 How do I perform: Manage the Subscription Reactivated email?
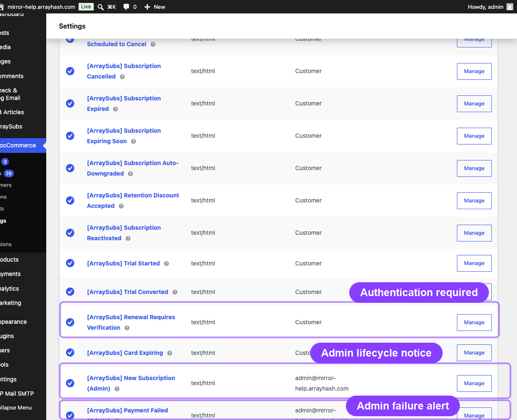[474, 233]
